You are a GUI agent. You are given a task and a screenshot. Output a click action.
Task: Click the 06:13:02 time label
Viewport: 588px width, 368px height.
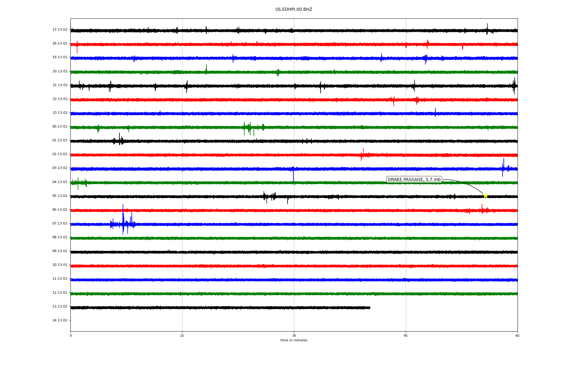click(60, 210)
